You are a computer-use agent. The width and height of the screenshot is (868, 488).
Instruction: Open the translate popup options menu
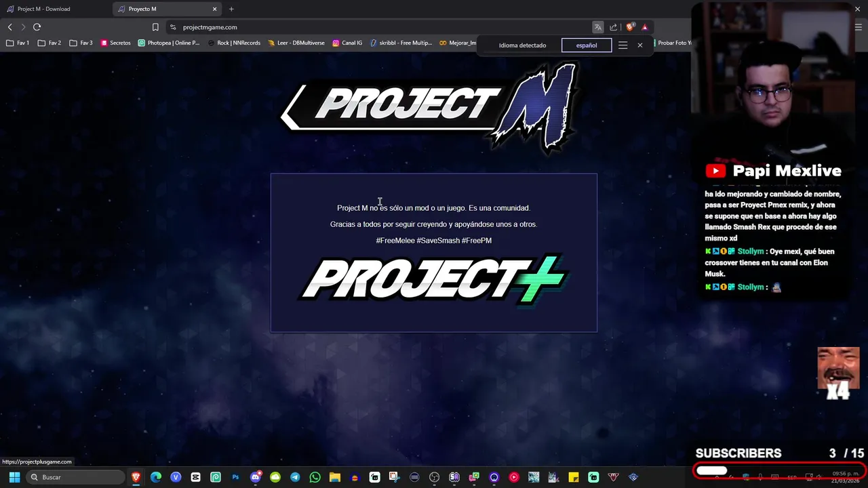coord(623,45)
